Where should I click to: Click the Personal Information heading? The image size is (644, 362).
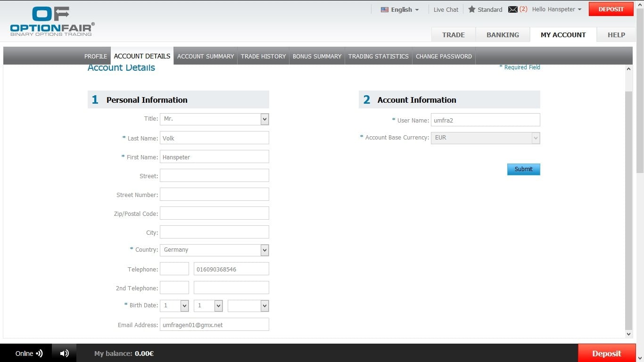tap(147, 100)
